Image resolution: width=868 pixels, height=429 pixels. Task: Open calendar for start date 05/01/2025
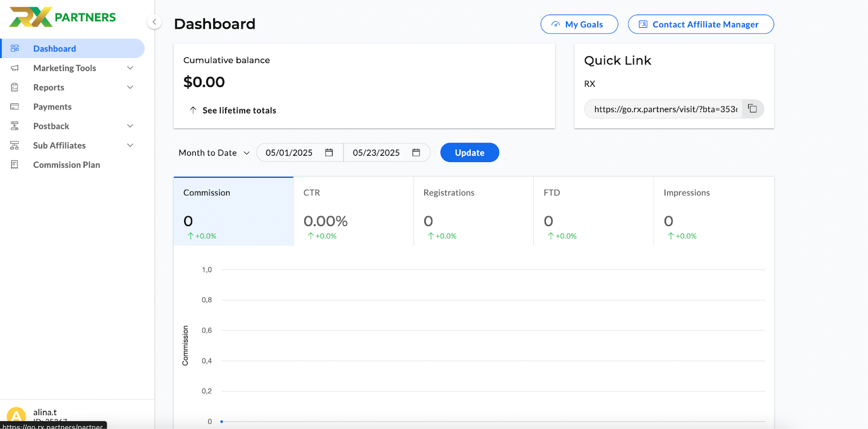(329, 153)
